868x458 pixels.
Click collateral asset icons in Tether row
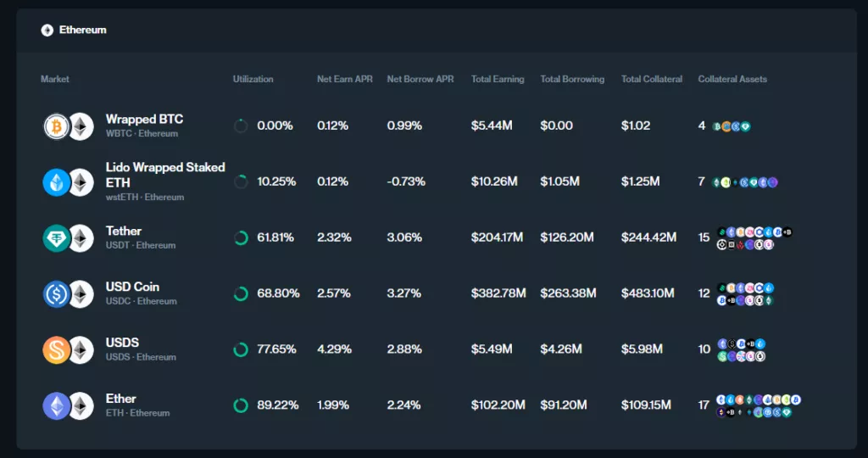point(754,238)
